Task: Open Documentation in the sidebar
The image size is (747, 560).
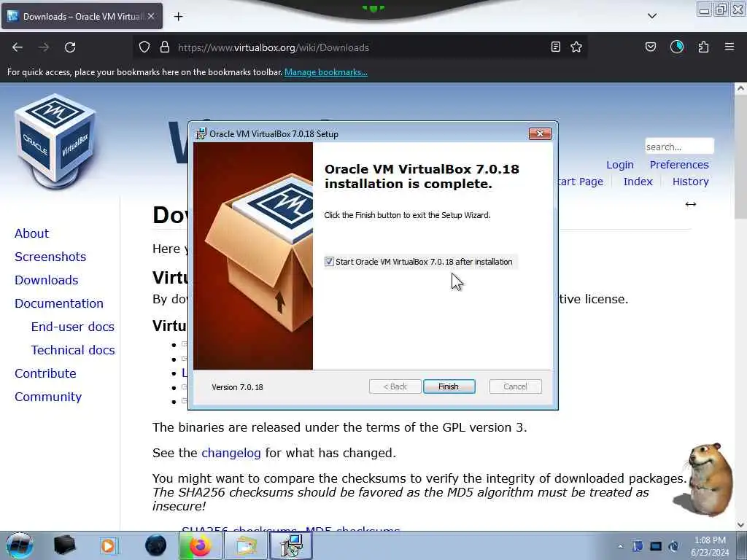Action: [59, 303]
